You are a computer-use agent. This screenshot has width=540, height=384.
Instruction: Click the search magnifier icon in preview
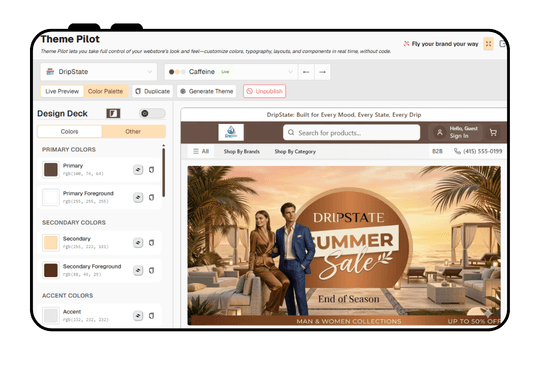pos(291,133)
